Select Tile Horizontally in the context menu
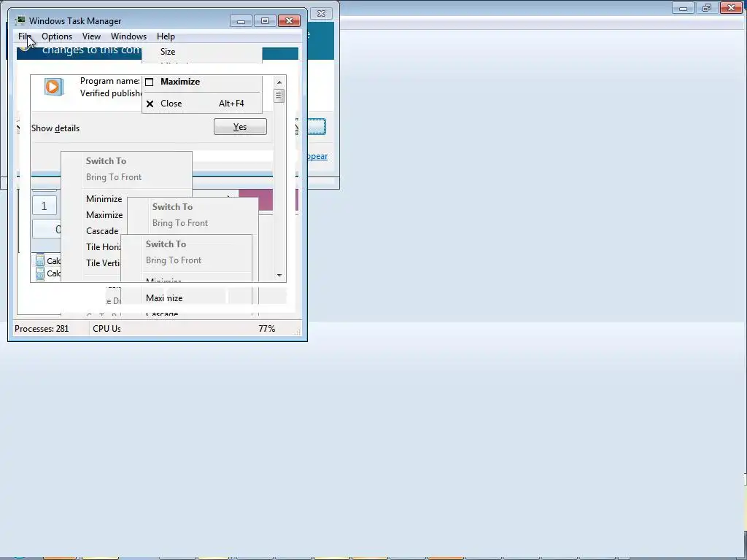The image size is (747, 560). [x=104, y=246]
